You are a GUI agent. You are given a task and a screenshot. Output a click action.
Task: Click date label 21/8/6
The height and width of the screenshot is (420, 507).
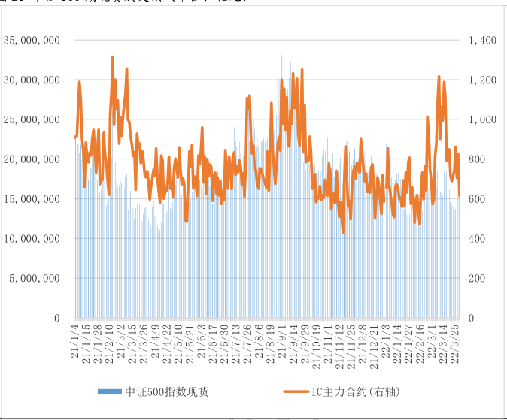(x=259, y=341)
